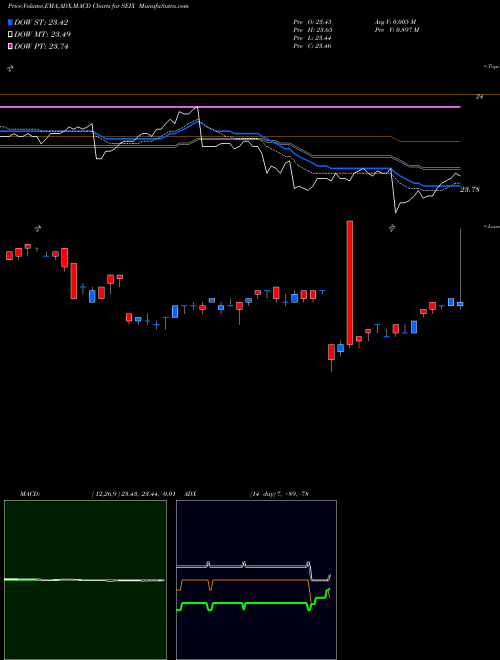Click the '24' price axis label
Screen dimensions: 500x660
click(479, 97)
